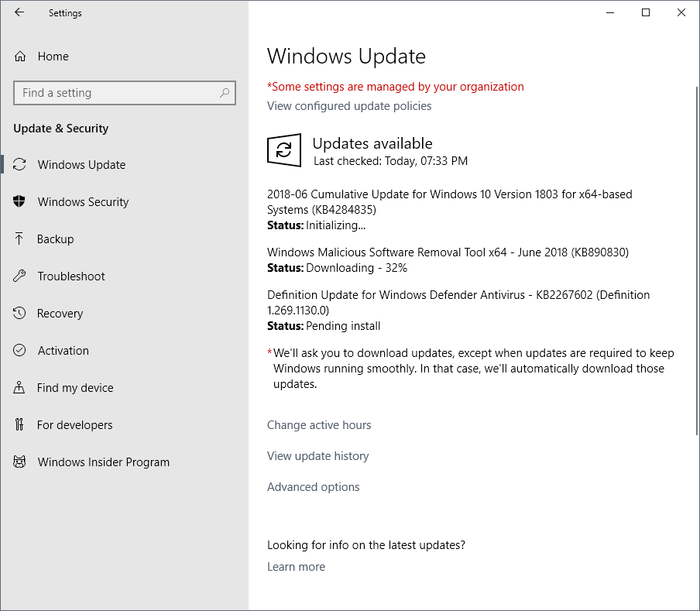
Task: Open View configured update policies link
Action: (x=349, y=106)
